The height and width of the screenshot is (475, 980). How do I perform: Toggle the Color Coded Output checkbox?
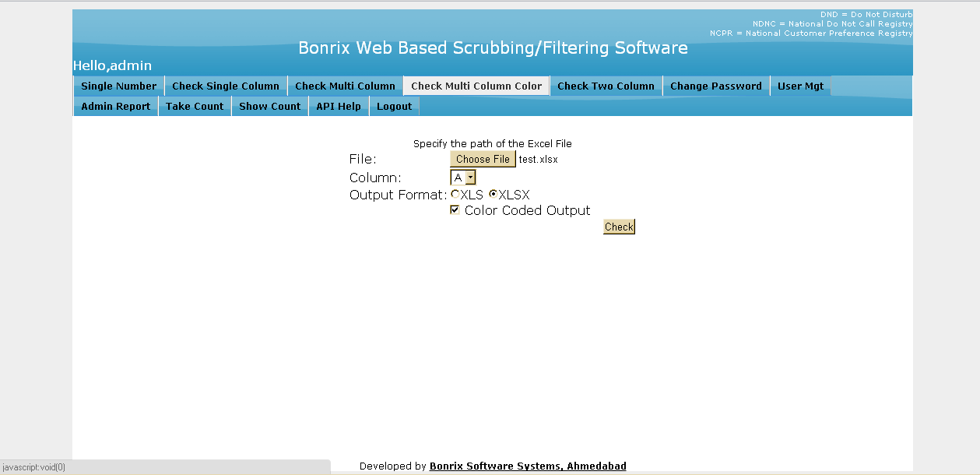[455, 210]
